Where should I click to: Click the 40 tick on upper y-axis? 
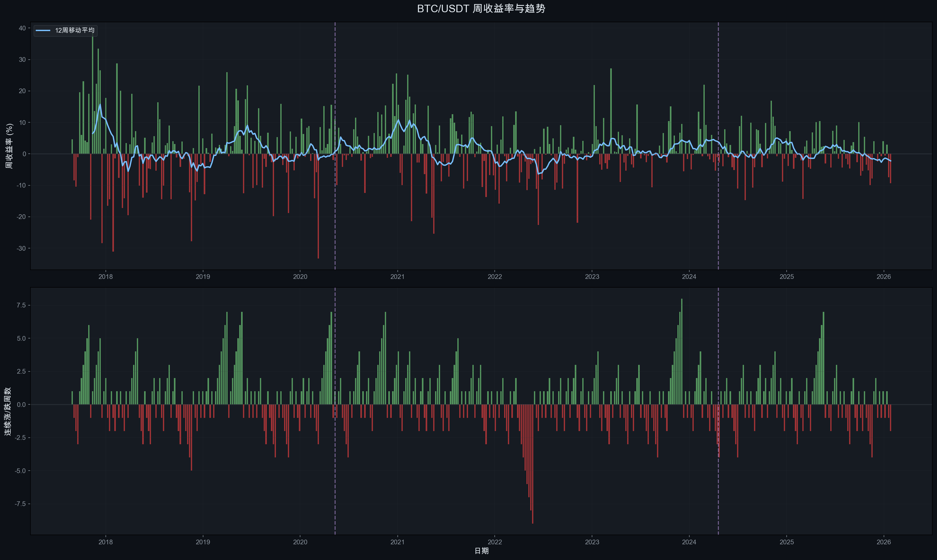click(x=22, y=28)
